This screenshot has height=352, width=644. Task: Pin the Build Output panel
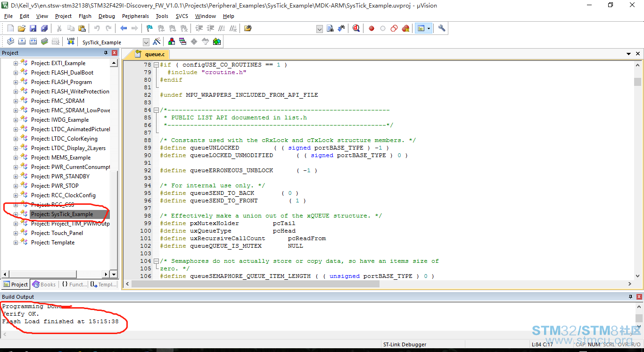(x=630, y=297)
